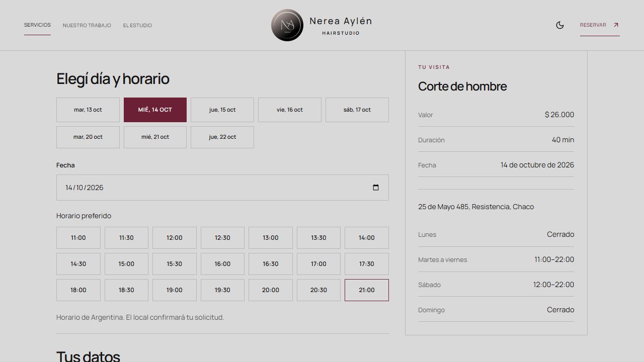Pick jue, 22 oct date
This screenshot has width=644, height=362.
(222, 137)
